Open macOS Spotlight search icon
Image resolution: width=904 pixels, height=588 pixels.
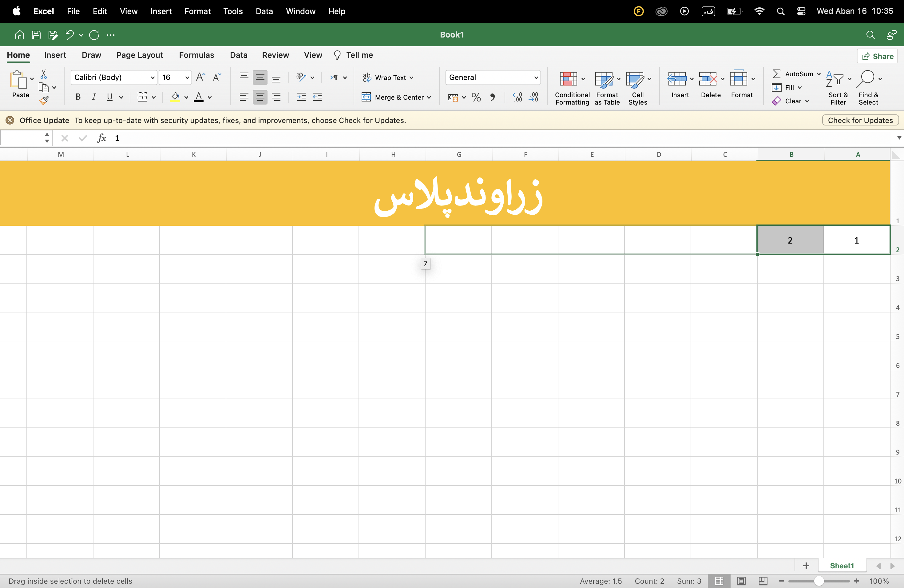(x=781, y=11)
